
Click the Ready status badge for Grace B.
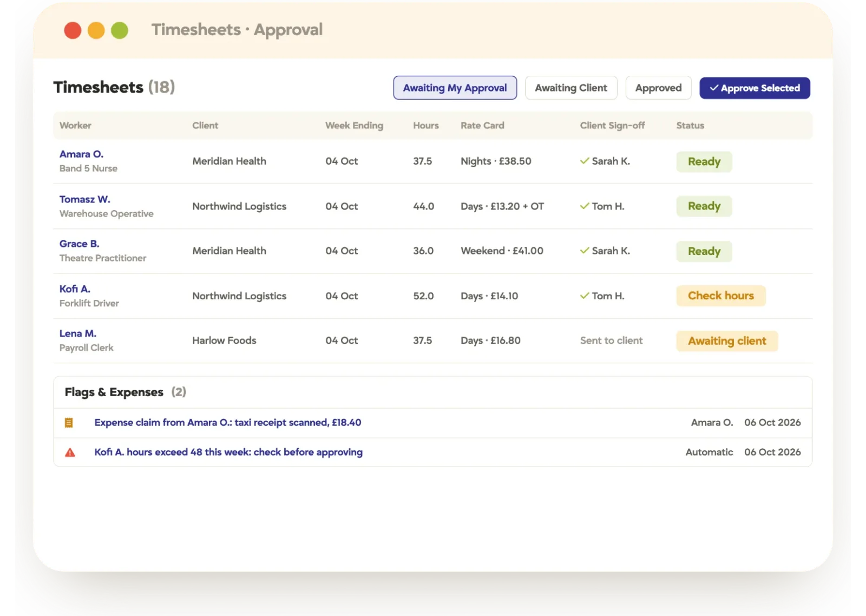point(704,251)
